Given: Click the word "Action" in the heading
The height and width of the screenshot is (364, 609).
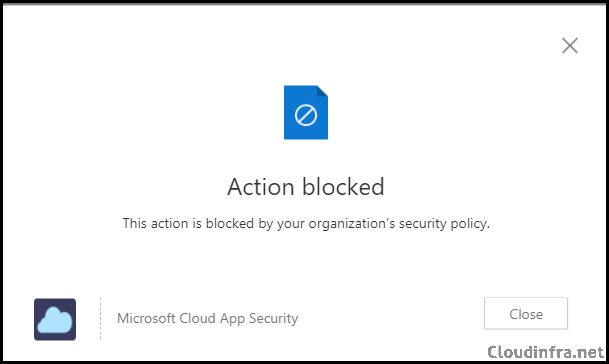Looking at the screenshot, I should [x=261, y=187].
